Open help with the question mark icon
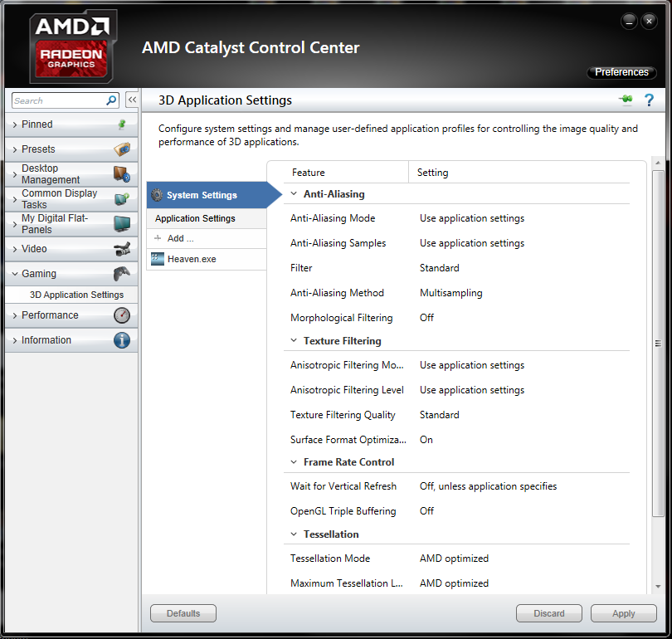 coord(649,100)
